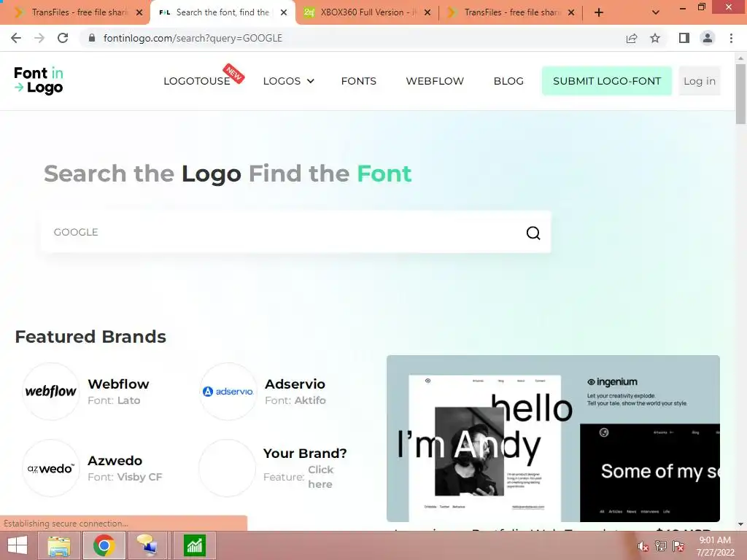This screenshot has height=560, width=747.
Task: Open the green chart taskbar app
Action: (x=194, y=545)
